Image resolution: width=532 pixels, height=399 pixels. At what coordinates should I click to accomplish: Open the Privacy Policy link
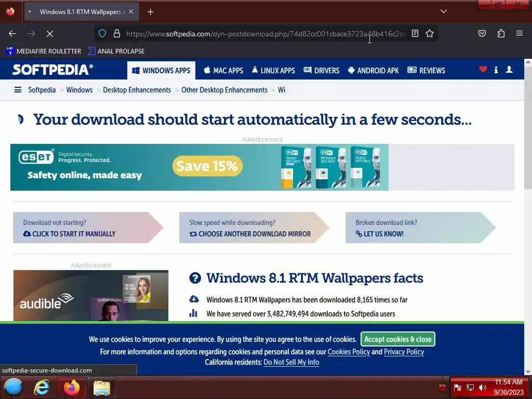pos(404,352)
